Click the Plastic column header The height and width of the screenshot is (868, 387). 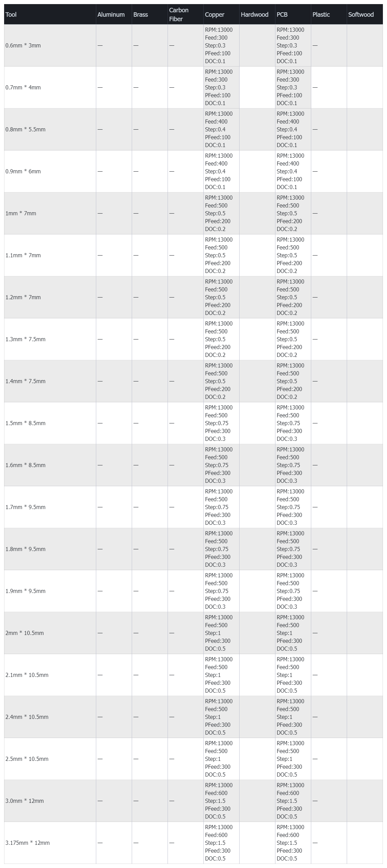pos(321,15)
